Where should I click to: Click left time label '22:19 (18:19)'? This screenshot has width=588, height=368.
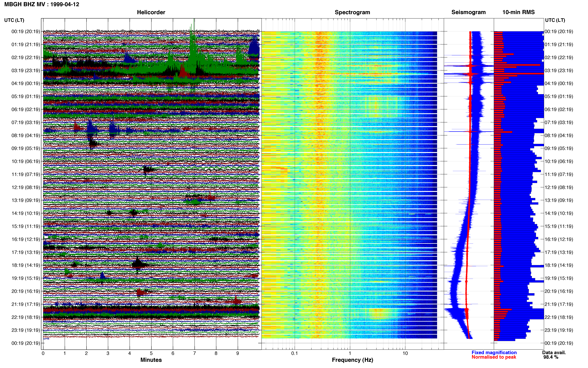(x=26, y=317)
